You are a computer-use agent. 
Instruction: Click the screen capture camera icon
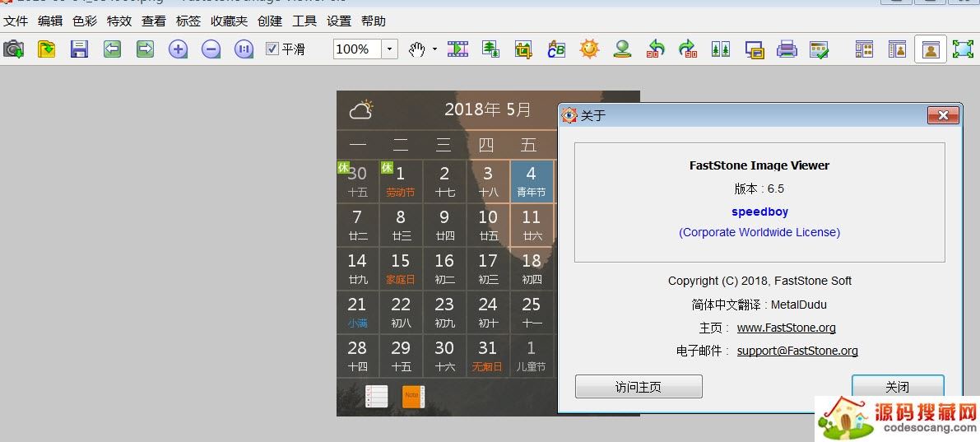pos(13,49)
